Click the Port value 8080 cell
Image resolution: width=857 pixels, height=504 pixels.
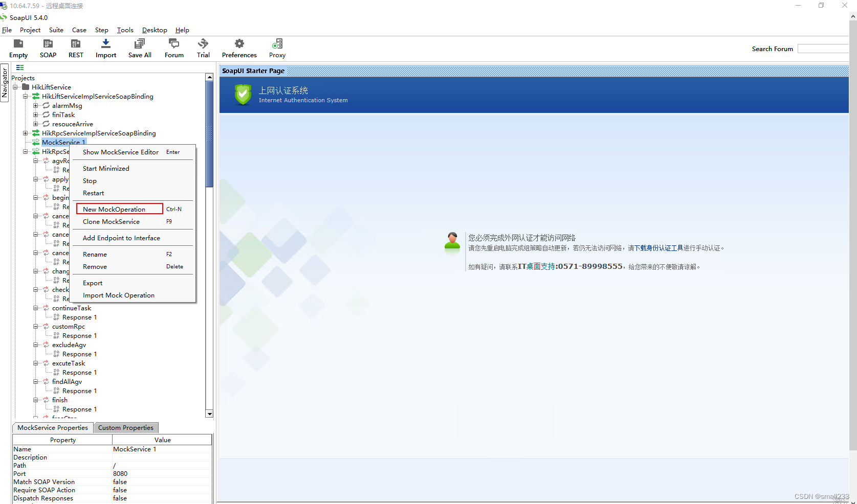[162, 473]
